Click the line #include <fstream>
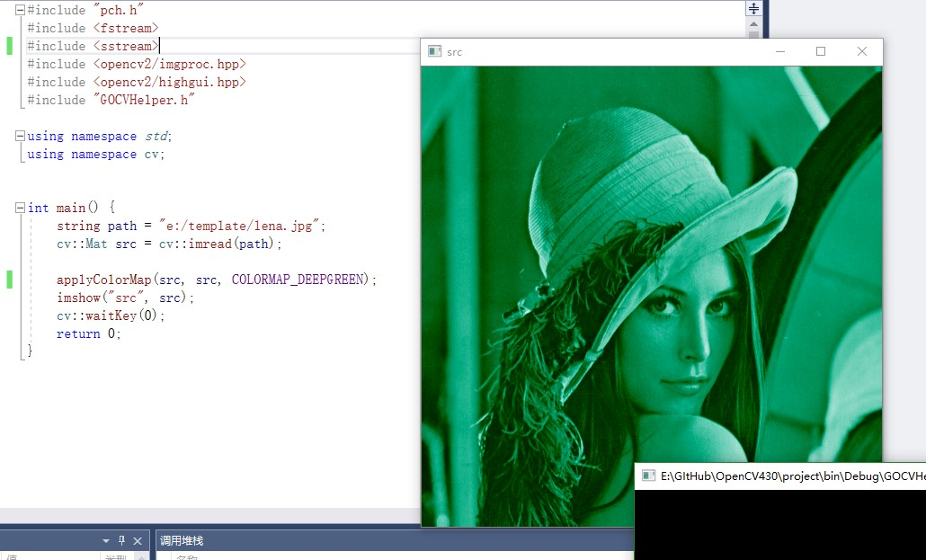Viewport: 926px width, 560px height. [93, 28]
